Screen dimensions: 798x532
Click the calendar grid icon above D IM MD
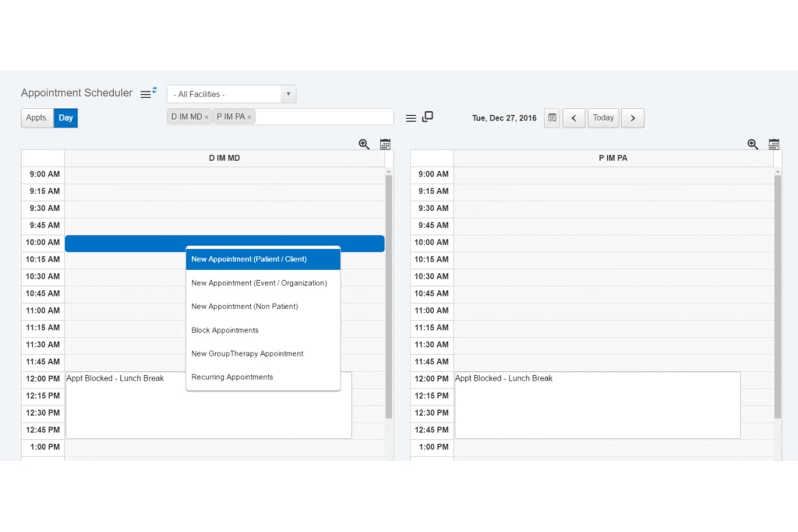[385, 144]
